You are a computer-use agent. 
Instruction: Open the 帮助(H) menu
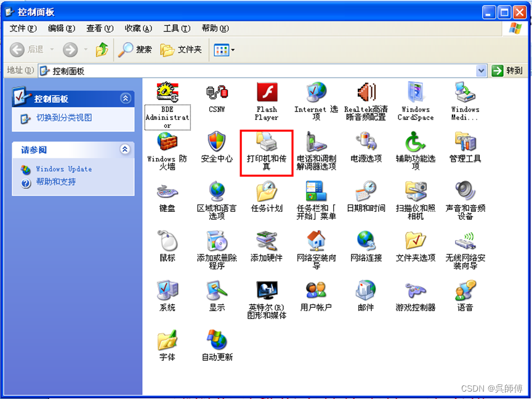coord(215,28)
